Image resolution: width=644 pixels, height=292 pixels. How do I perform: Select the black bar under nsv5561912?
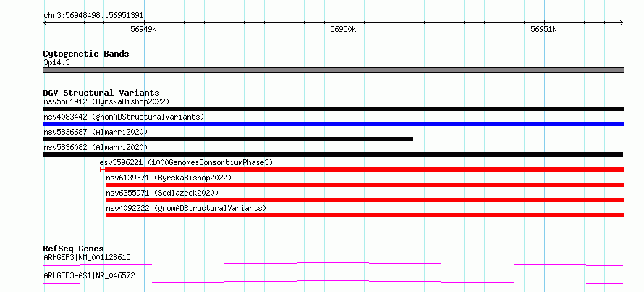click(333, 109)
